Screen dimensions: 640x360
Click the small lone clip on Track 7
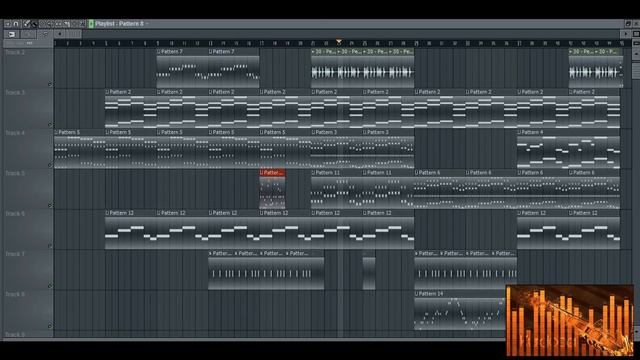(x=369, y=271)
